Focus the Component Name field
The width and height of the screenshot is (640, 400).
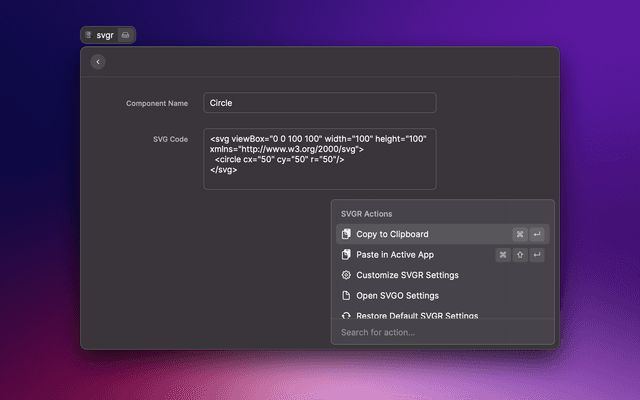(320, 103)
